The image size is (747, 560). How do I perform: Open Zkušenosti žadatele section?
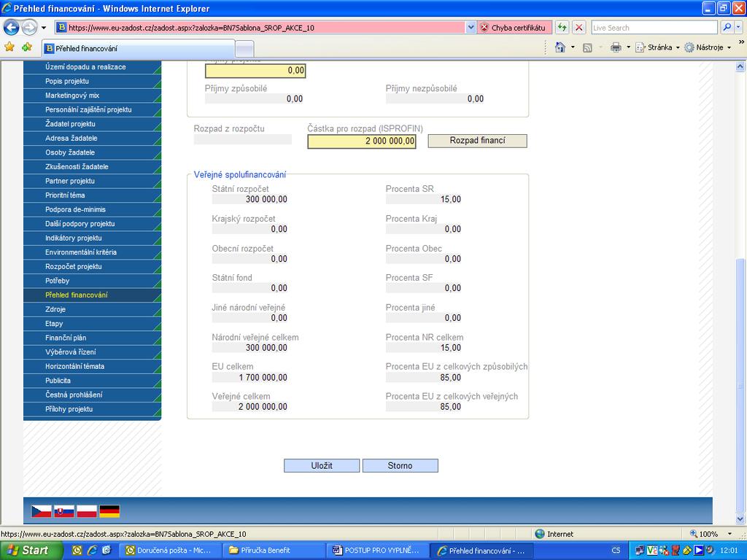(92, 167)
